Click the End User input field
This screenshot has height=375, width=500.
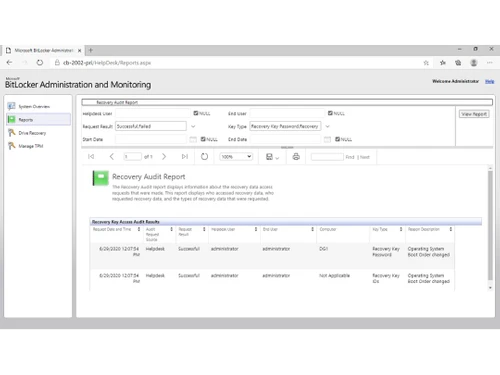pos(287,113)
